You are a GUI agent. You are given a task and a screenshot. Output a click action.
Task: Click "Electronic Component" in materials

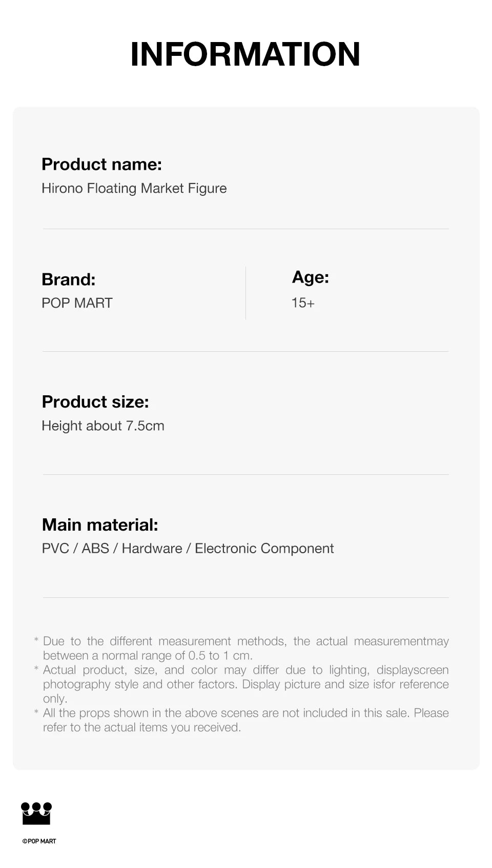264,549
